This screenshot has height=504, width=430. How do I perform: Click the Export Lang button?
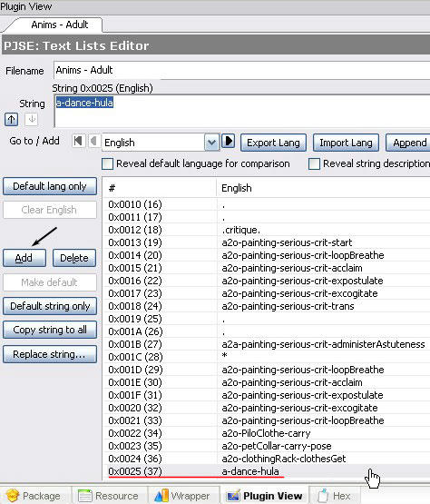[x=273, y=143]
